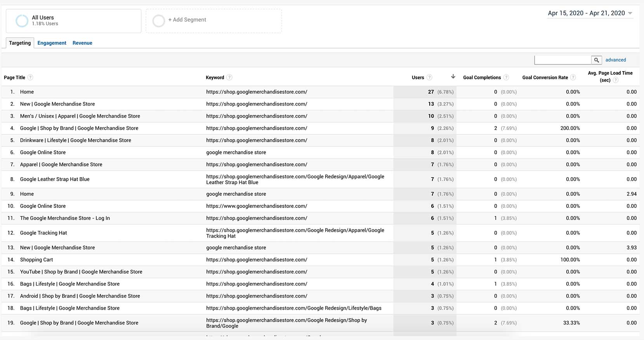Sort by Goal Completions column header

coord(482,77)
